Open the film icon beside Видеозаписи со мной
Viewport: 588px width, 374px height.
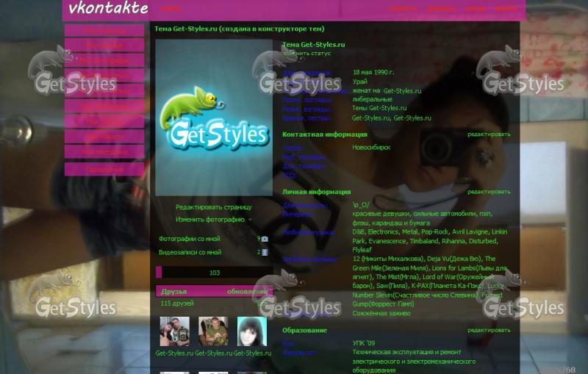(265, 252)
